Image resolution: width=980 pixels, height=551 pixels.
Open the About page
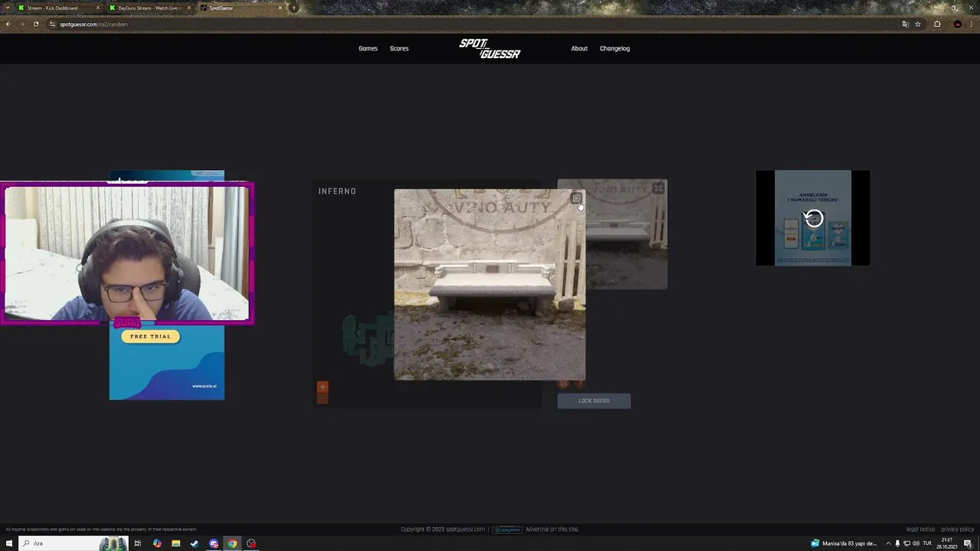point(580,48)
